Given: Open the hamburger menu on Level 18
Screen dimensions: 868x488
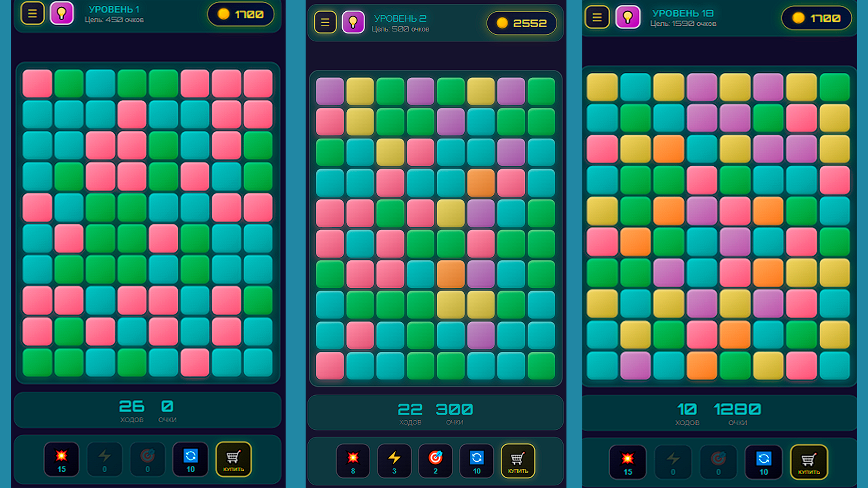Looking at the screenshot, I should (597, 17).
